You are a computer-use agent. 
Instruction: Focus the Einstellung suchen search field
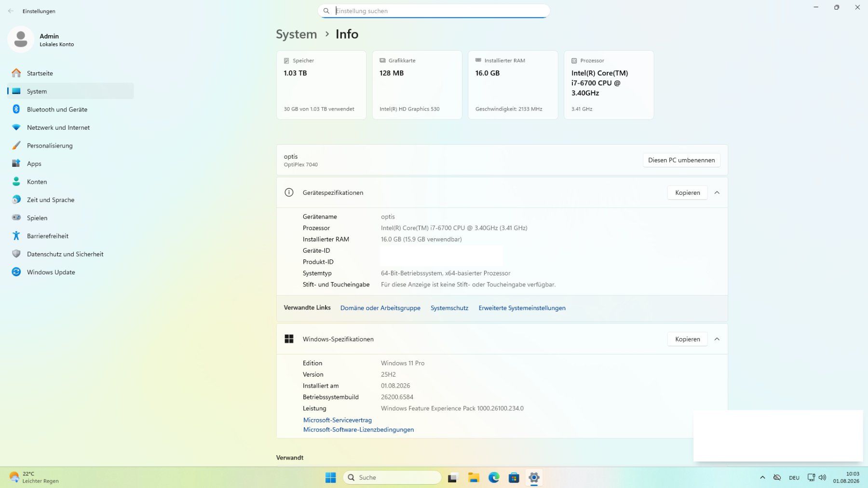434,11
